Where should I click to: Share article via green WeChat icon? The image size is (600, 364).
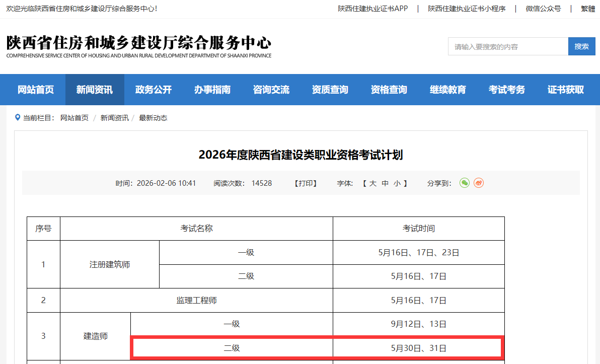pyautogui.click(x=465, y=183)
